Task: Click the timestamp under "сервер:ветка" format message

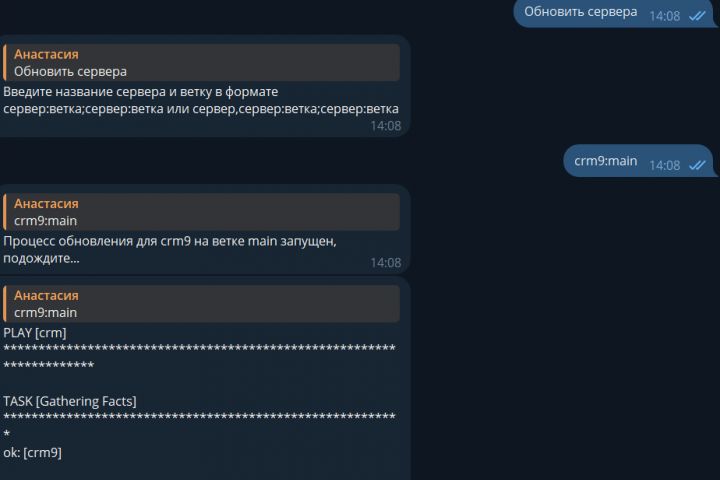Action: 386,126
